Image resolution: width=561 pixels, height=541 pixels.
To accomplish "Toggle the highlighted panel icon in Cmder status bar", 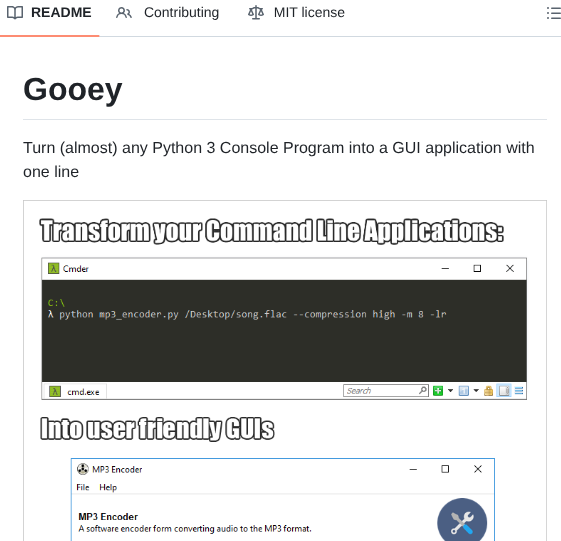I will click(x=504, y=391).
